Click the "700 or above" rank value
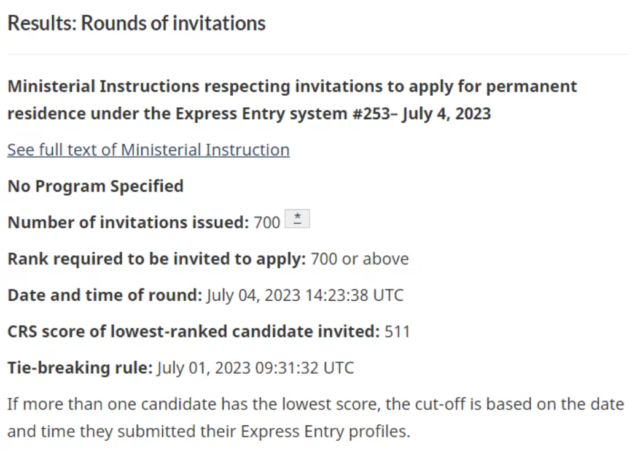Screen dimensions: 640x461 (359, 259)
